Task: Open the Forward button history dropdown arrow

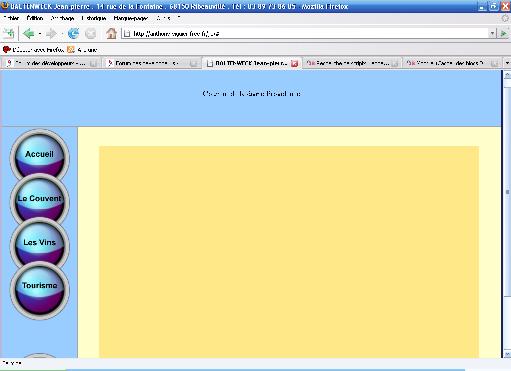Action: tap(62, 34)
